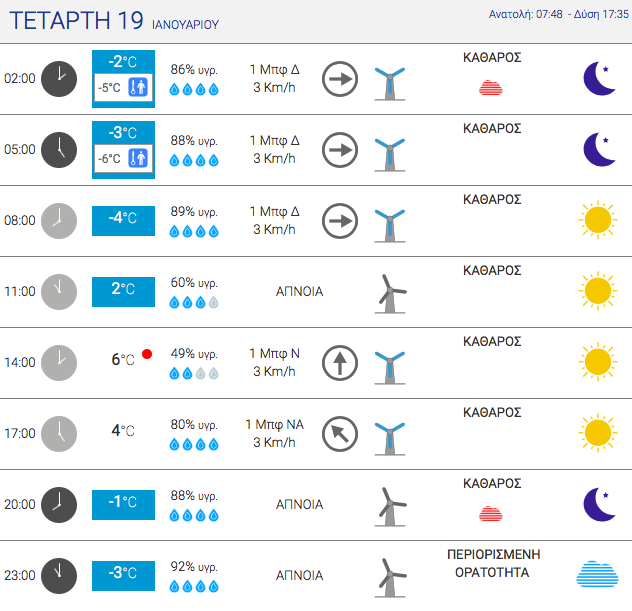This screenshot has height=611, width=632.
Task: Click the north wind arrow at 14:00
Action: [340, 363]
